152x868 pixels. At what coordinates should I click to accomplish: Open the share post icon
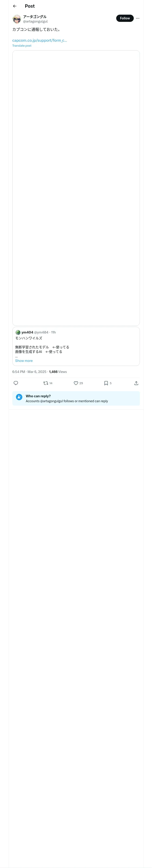tap(136, 383)
